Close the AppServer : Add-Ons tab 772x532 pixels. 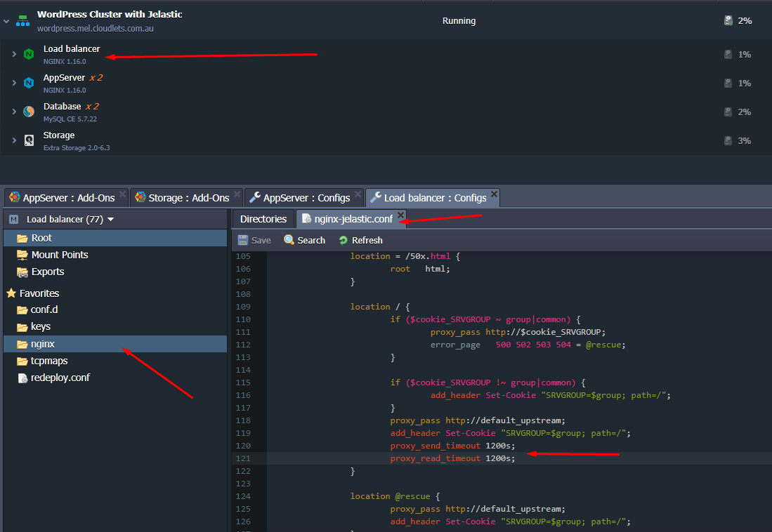pyautogui.click(x=123, y=194)
